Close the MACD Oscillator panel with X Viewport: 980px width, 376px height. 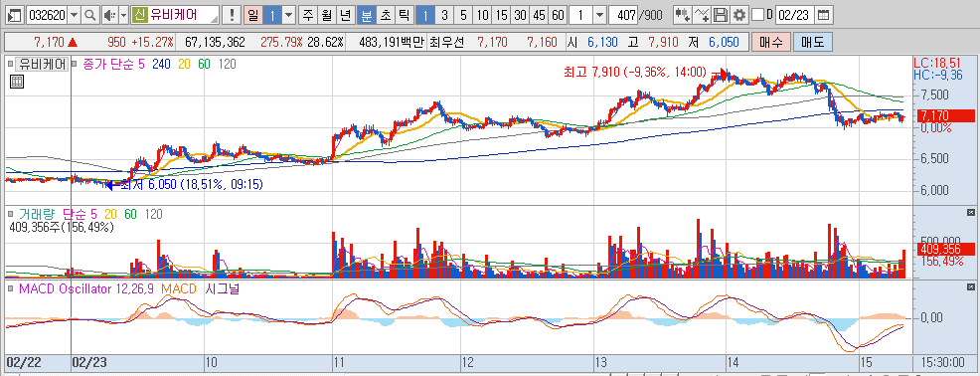(970, 287)
